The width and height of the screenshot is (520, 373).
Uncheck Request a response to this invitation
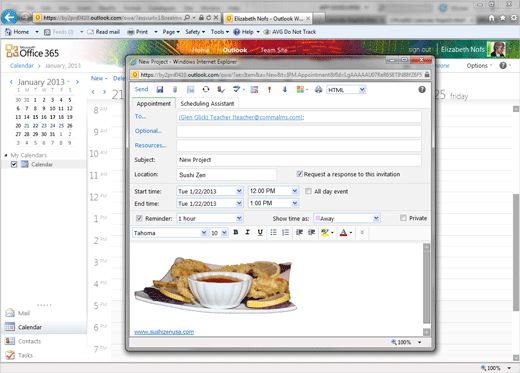299,174
